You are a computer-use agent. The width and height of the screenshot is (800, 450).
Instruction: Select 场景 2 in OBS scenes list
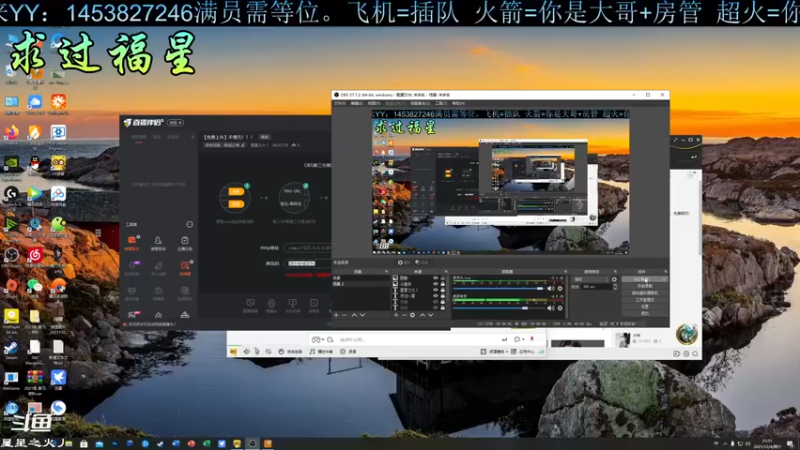(361, 284)
